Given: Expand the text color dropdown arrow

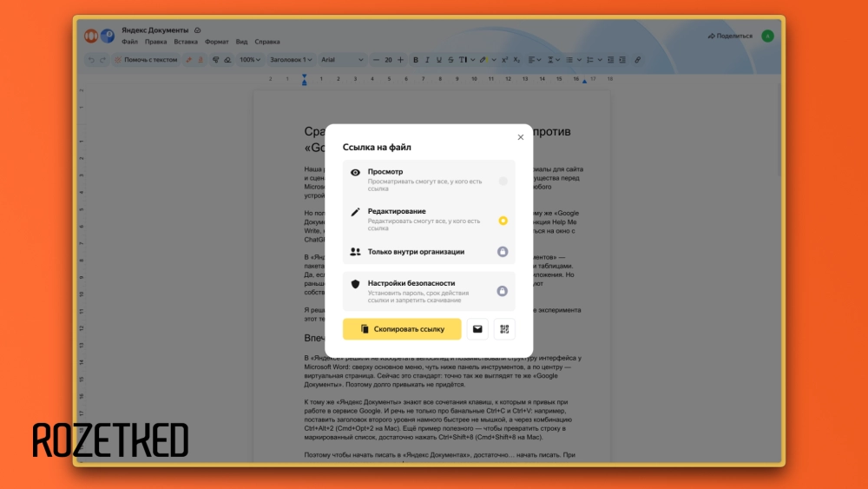Looking at the screenshot, I should (473, 60).
